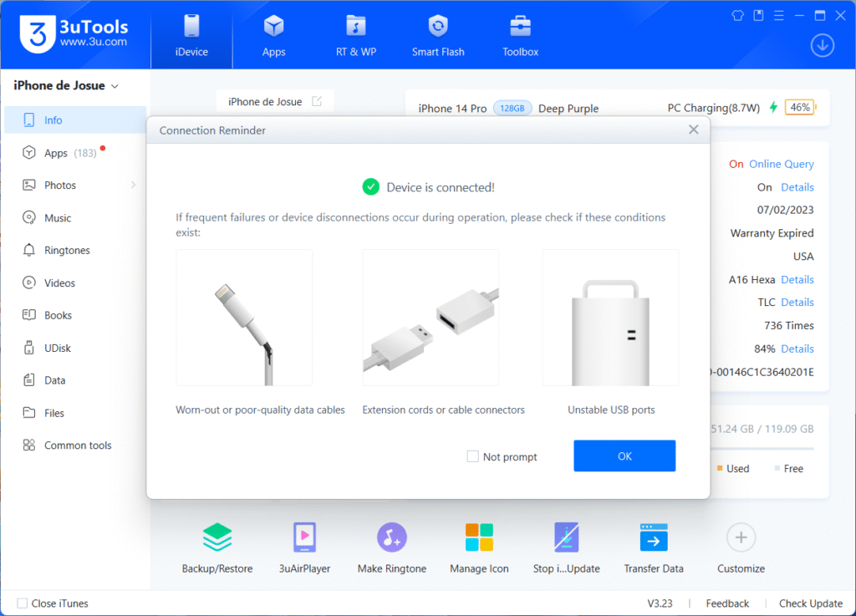Select Info in the sidebar
This screenshot has width=856, height=616.
click(x=75, y=120)
